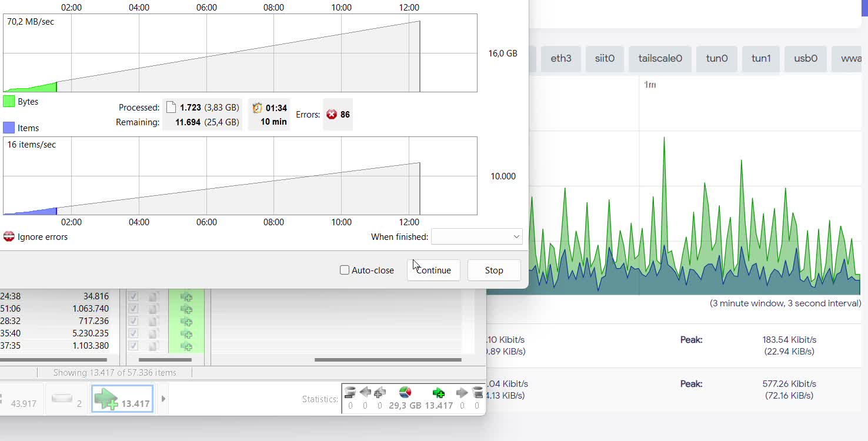This screenshot has height=441, width=868.
Task: Click the update-left arrow statistics icon
Action: 365,392
